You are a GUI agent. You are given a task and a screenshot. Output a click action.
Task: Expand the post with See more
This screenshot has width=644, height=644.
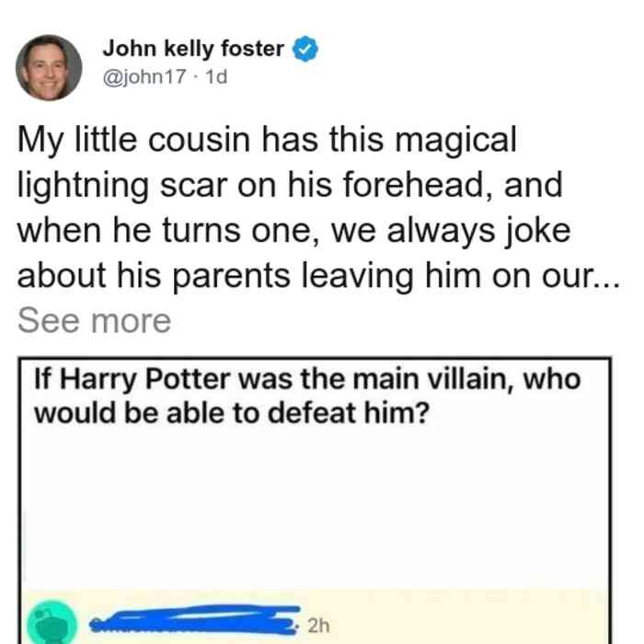coord(94,321)
